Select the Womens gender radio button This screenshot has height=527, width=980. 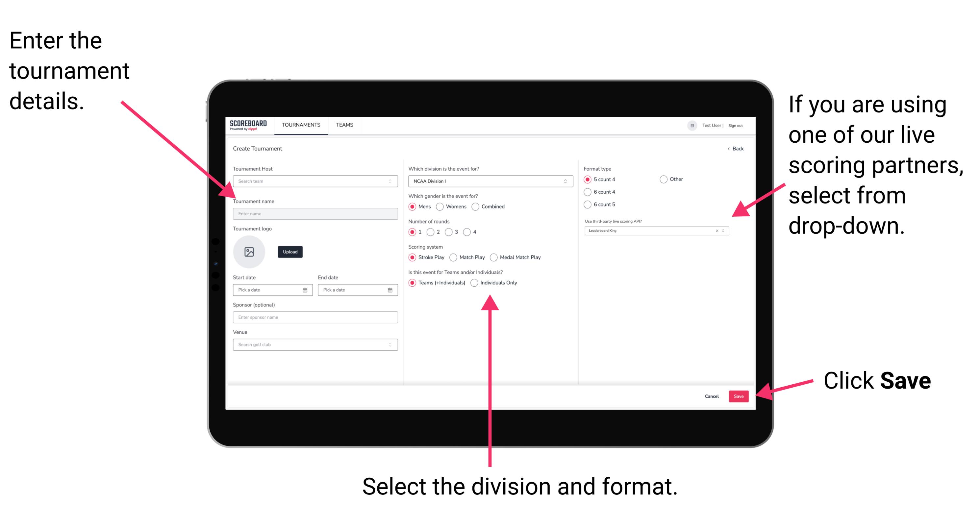[440, 206]
